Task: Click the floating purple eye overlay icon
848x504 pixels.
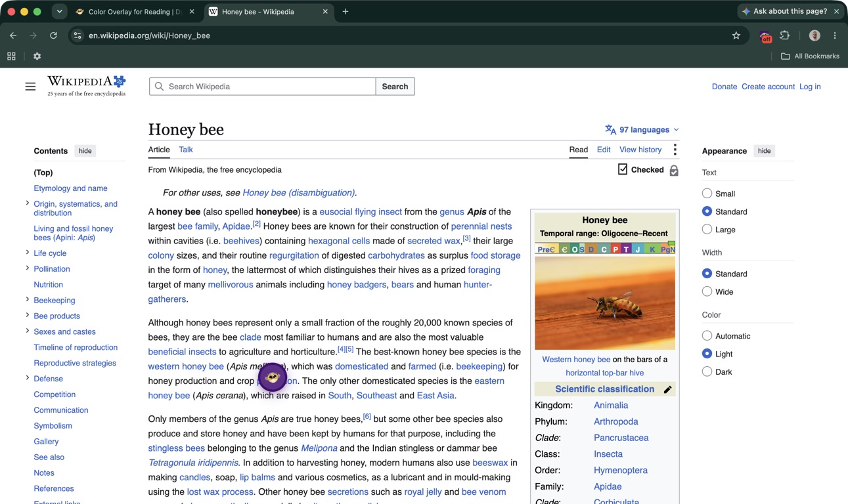Action: point(273,377)
